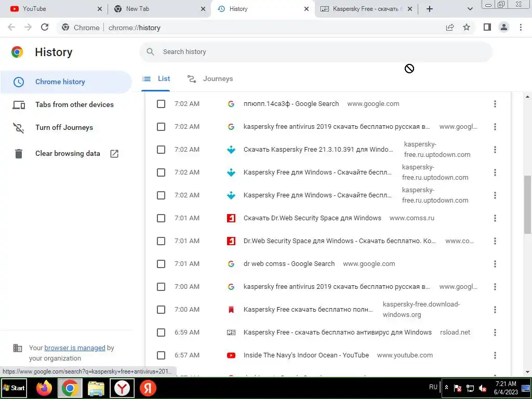Screen dimensions: 532x399
Task: Open actions menu for Inside The Navy's Indoor Ocean
Action: (x=495, y=355)
